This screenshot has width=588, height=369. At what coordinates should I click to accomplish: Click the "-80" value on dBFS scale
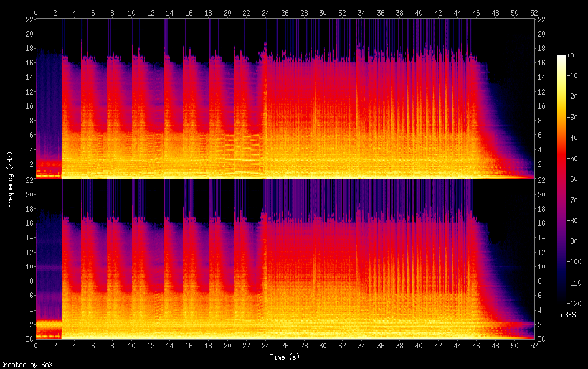572,221
